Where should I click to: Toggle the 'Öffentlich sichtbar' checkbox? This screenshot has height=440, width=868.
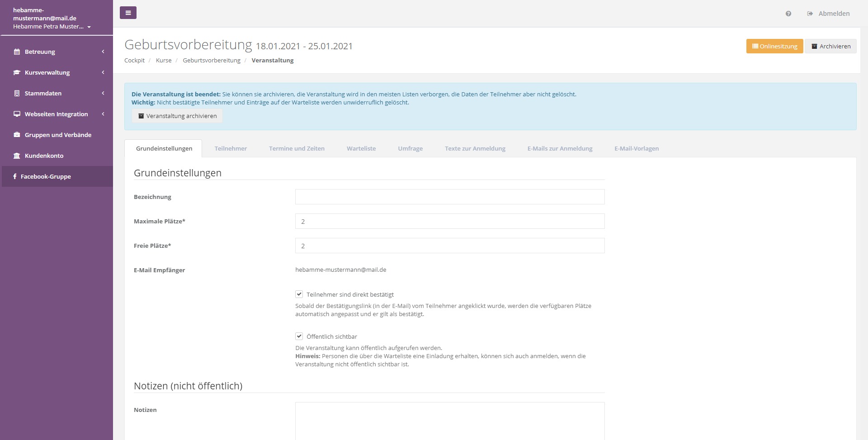click(x=299, y=336)
